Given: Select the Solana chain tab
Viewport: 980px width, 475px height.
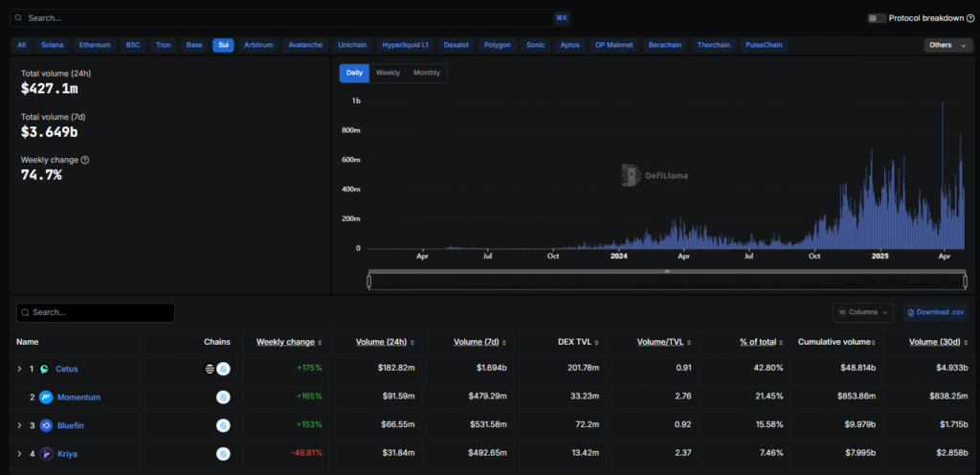Looking at the screenshot, I should coord(52,45).
